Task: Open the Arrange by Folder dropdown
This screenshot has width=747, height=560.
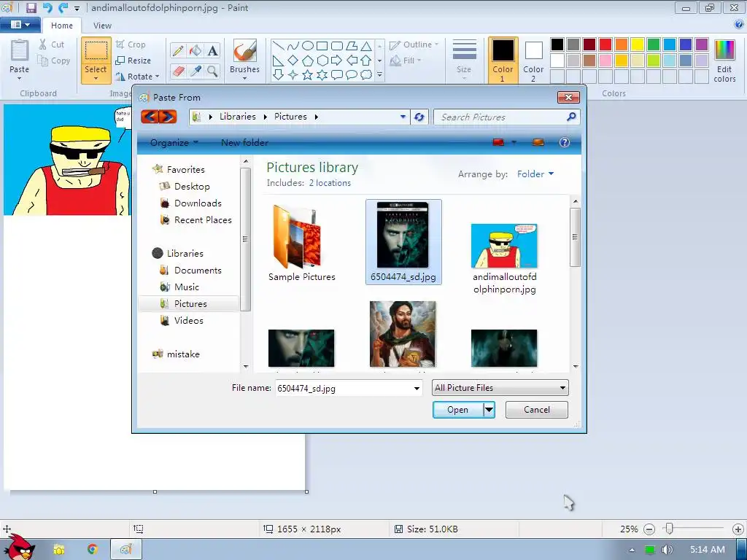Action: click(535, 174)
